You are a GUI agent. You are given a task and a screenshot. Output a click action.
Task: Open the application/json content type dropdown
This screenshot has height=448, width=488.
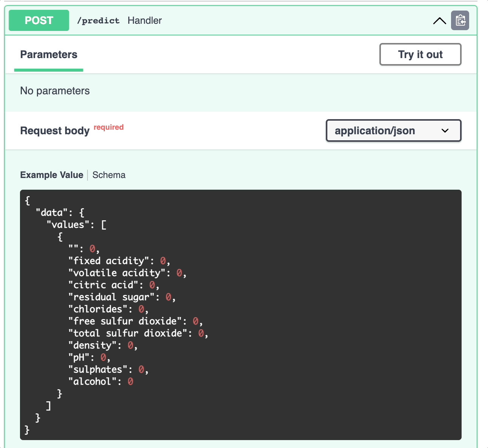[393, 130]
